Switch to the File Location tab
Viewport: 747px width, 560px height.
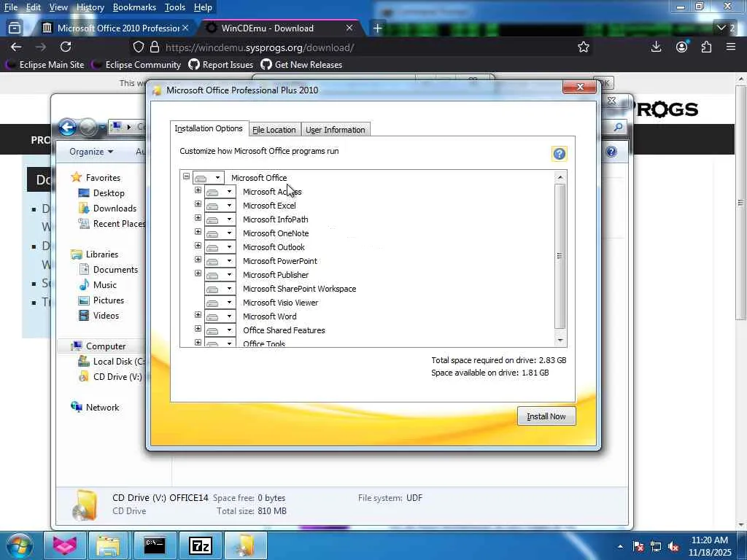pos(274,130)
